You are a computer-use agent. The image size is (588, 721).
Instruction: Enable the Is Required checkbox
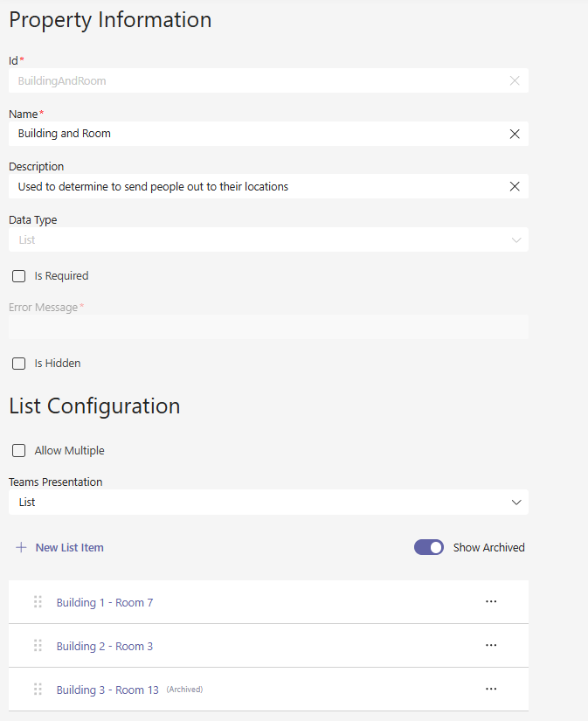click(x=19, y=276)
